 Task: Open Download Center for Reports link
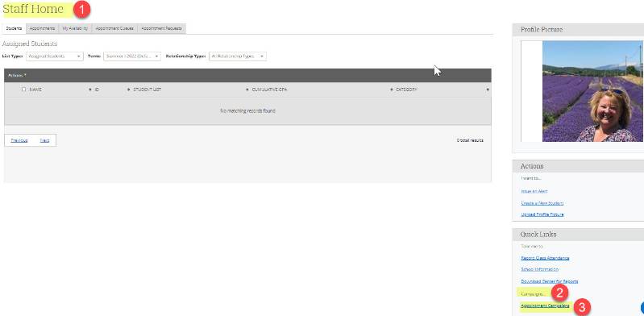550,281
